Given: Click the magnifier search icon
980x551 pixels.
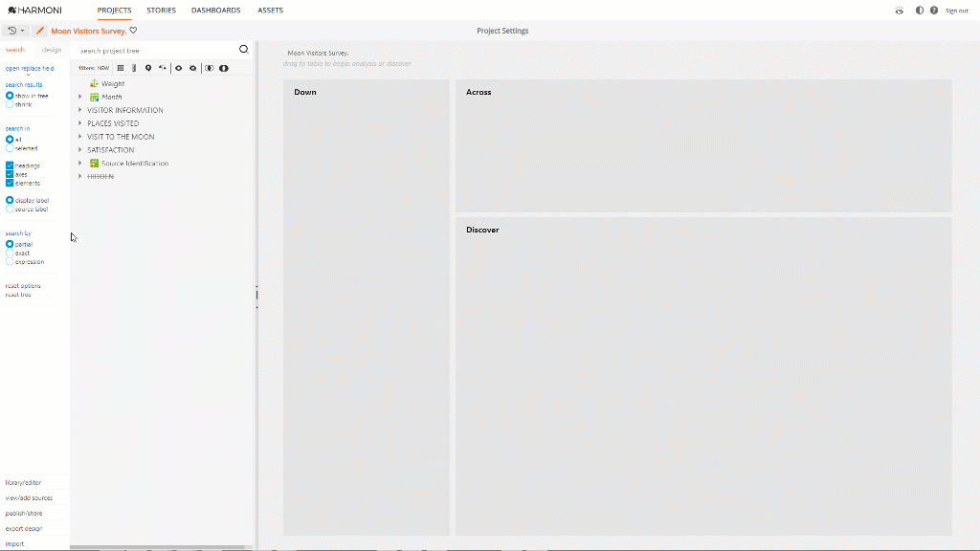Looking at the screenshot, I should pos(244,50).
